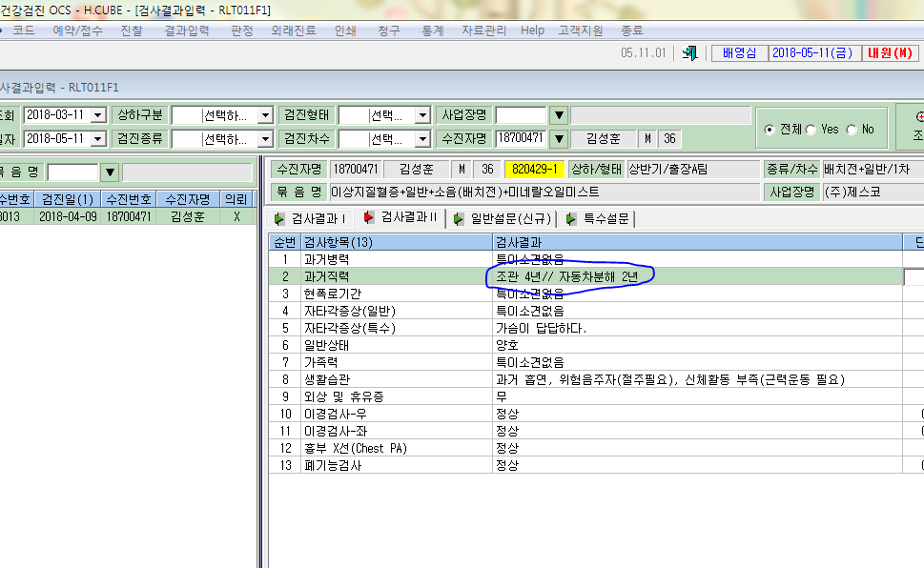Select the 김성훈 row in patient list
Viewport: 924px width, 568px height.
[127, 217]
